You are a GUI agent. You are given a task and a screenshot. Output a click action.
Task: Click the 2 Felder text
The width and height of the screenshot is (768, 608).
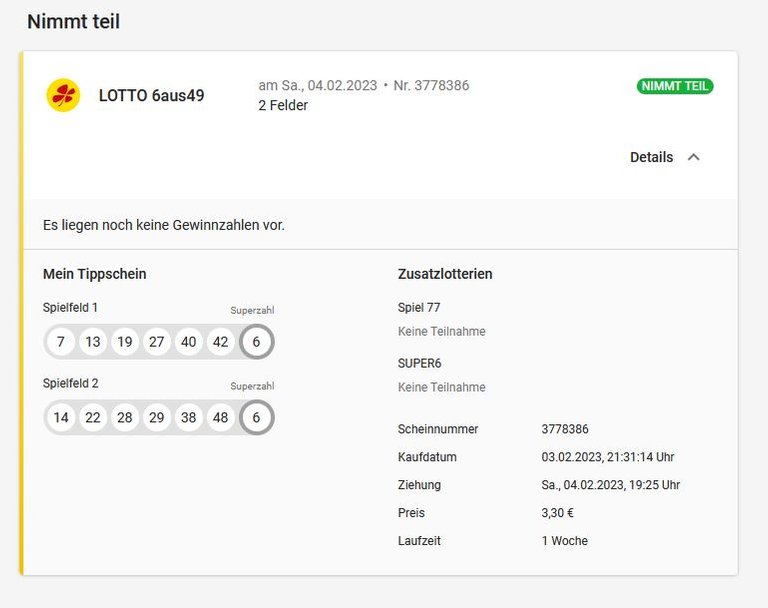coord(283,105)
